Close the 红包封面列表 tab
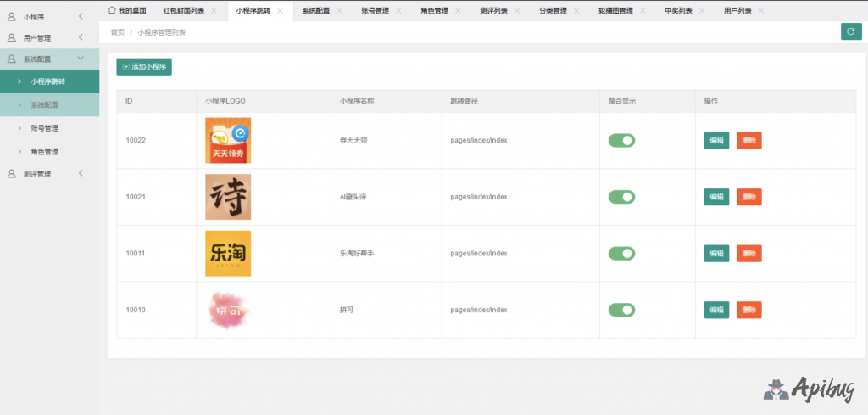Image resolution: width=868 pixels, height=415 pixels. point(214,11)
